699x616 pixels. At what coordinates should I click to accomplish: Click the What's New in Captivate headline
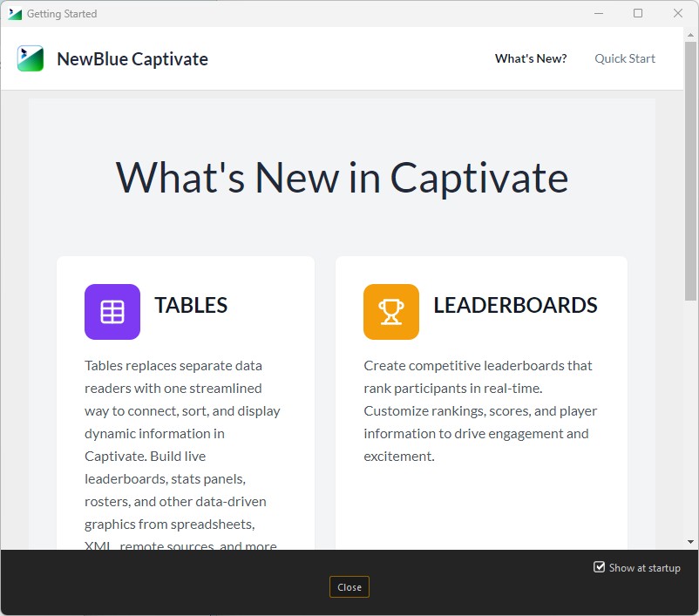(342, 178)
